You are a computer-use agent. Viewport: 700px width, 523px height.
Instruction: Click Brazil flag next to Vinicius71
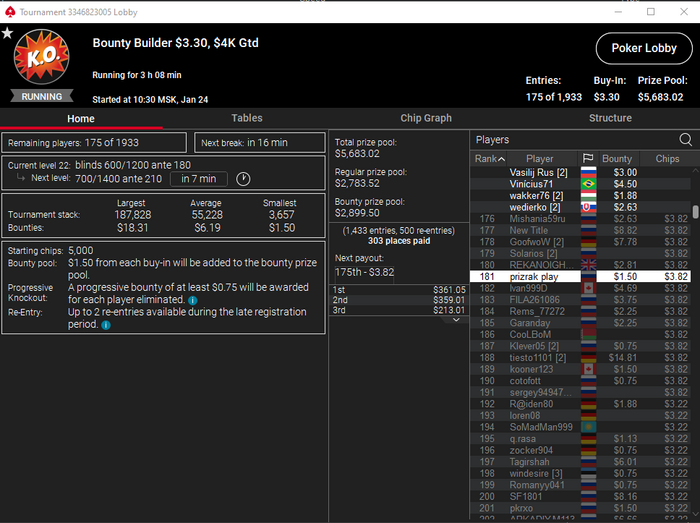click(x=588, y=184)
